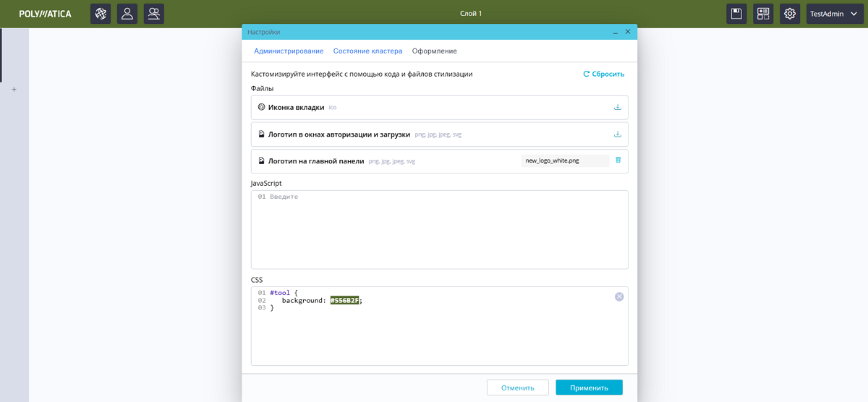
Task: Open the user groups icon in top bar
Action: 154,14
